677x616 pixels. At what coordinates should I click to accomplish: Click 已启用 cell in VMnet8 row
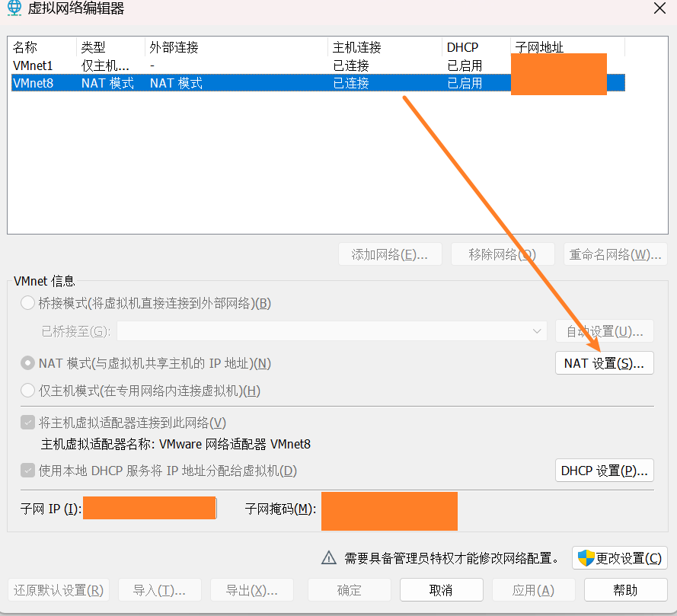pos(465,83)
